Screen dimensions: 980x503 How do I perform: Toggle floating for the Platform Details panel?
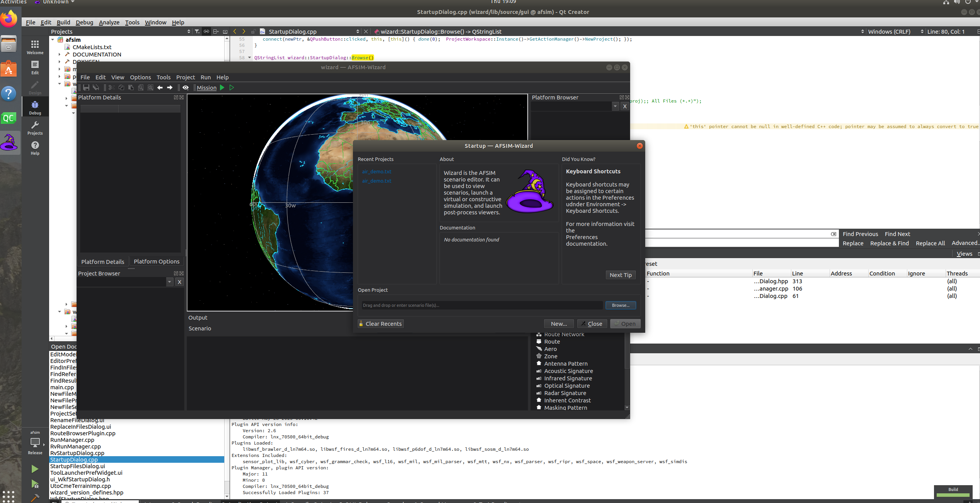(x=176, y=98)
